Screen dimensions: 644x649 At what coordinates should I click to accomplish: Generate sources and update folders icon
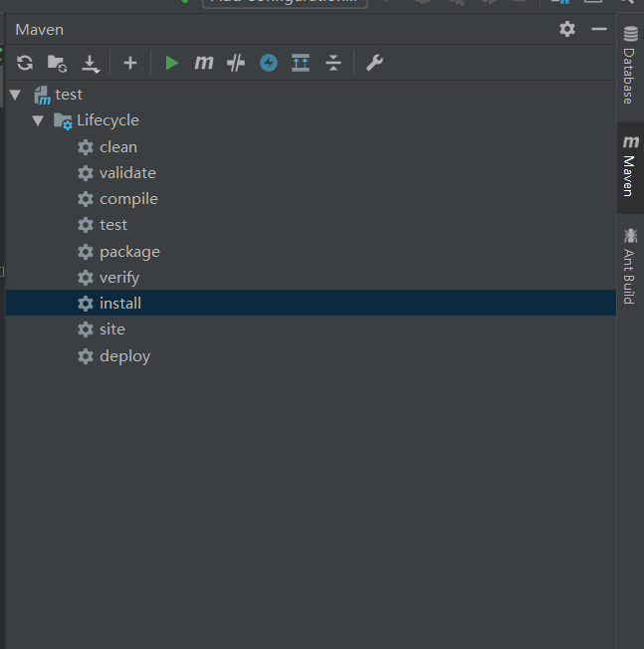pyautogui.click(x=57, y=64)
